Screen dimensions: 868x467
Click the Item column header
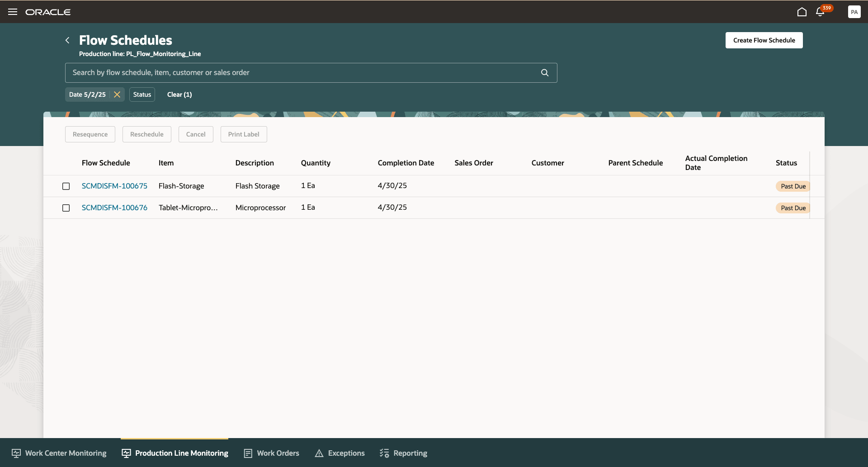(166, 163)
